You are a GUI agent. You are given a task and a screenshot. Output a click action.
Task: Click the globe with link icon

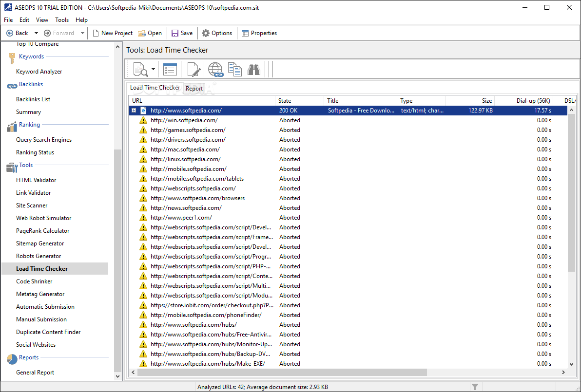tap(215, 69)
